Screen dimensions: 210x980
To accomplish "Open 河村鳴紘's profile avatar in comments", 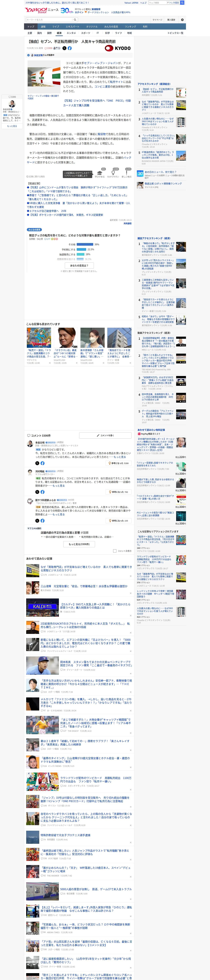I will [x=30, y=472].
